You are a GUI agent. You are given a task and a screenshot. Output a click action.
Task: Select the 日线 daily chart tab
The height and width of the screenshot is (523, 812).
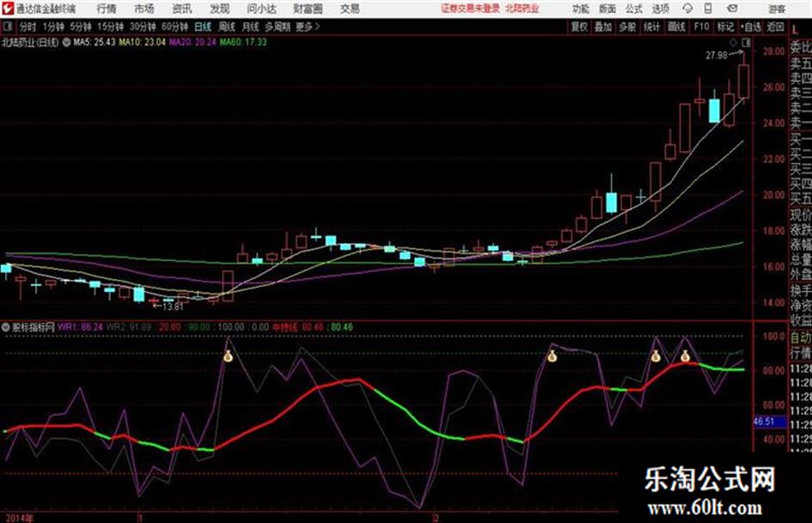[x=203, y=27]
